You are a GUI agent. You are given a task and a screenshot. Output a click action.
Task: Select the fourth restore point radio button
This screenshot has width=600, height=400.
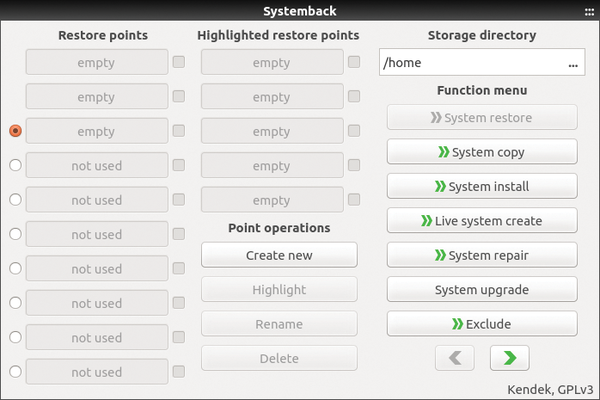[15, 165]
